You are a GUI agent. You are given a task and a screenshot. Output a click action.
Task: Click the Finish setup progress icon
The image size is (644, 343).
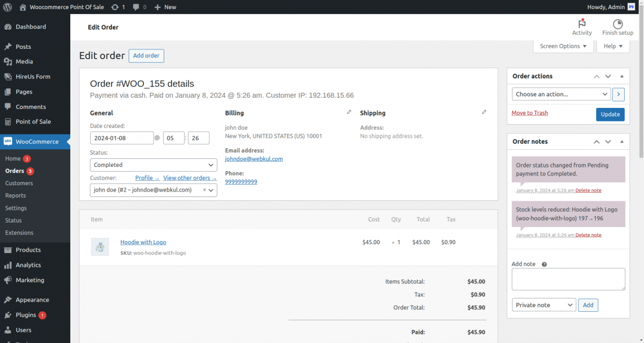coord(618,24)
